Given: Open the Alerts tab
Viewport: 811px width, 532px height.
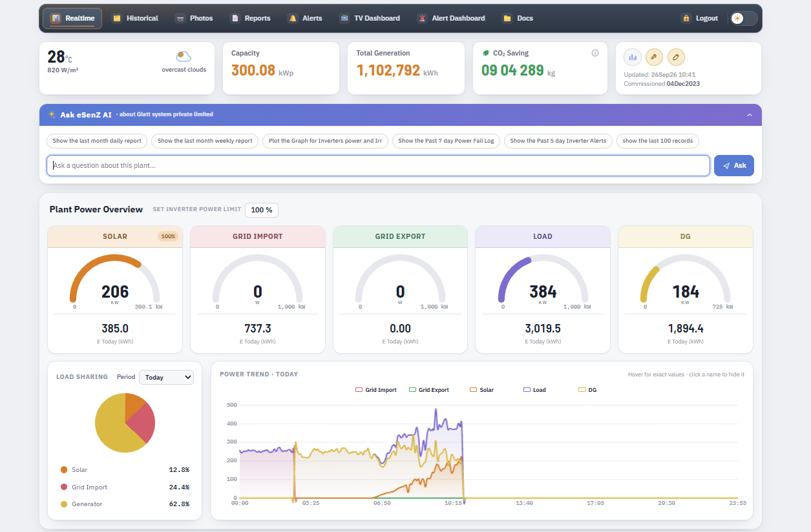Looking at the screenshot, I should pos(305,18).
